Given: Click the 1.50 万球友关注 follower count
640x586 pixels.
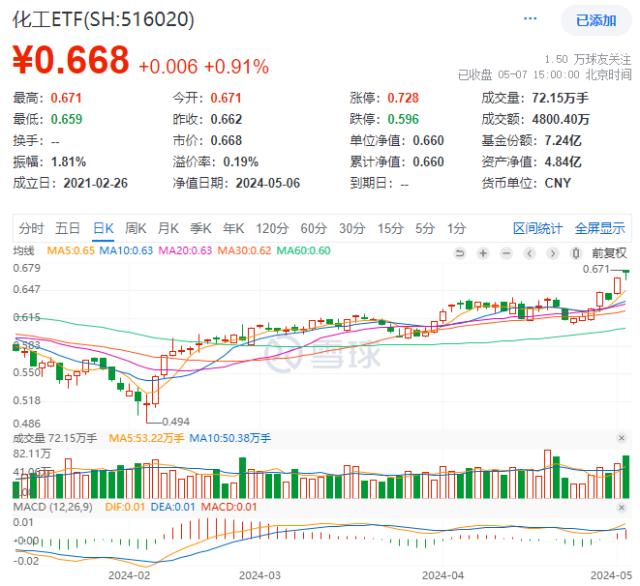Looking at the screenshot, I should tap(588, 60).
